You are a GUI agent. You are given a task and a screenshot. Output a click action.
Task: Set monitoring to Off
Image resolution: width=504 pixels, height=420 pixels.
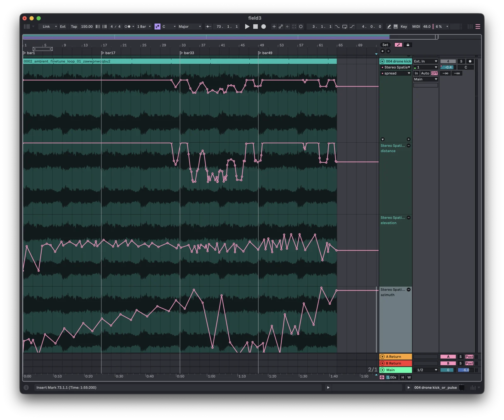coord(434,73)
